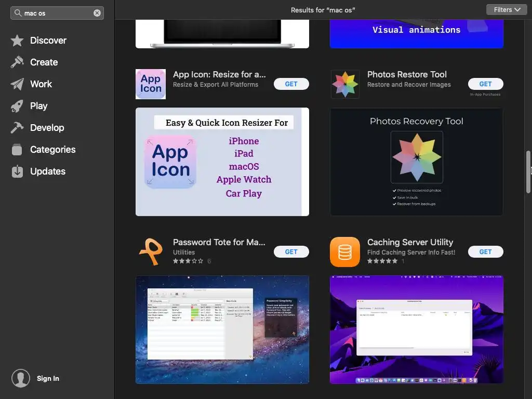Image resolution: width=532 pixels, height=399 pixels.
Task: Click the account avatar icon
Action: [21, 378]
